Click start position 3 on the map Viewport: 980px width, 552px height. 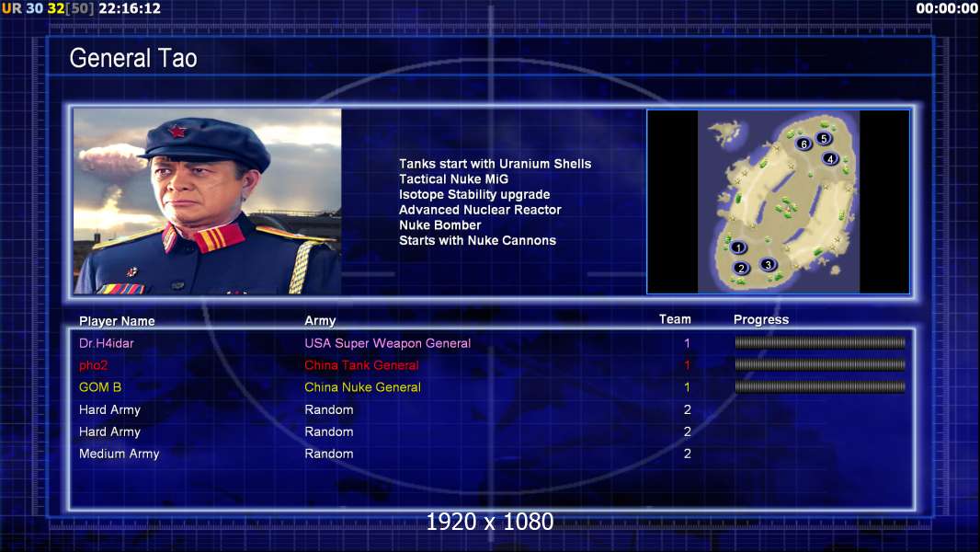[x=769, y=264]
